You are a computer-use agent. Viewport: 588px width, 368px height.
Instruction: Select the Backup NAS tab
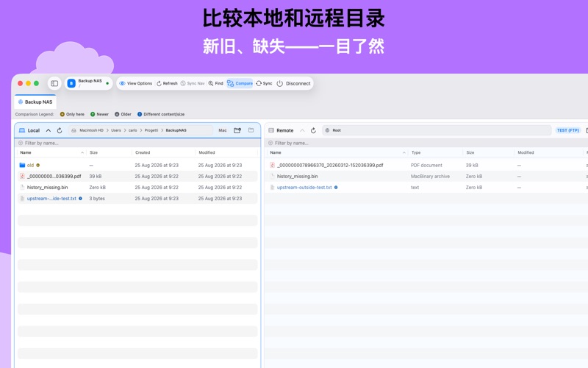pos(35,102)
